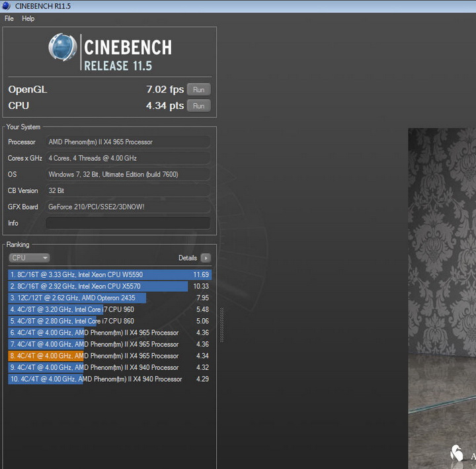Select ranking row 6 Phenom II X4 965

pyautogui.click(x=110, y=333)
